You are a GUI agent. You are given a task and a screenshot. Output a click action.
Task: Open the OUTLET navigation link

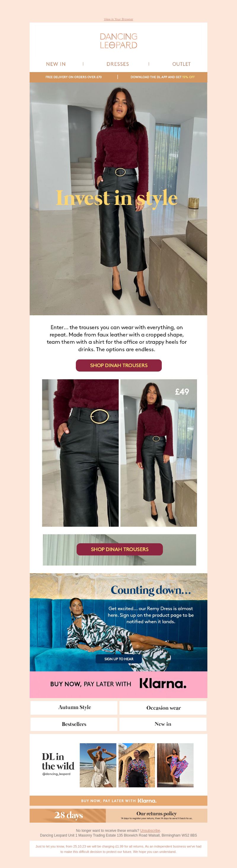point(181,64)
